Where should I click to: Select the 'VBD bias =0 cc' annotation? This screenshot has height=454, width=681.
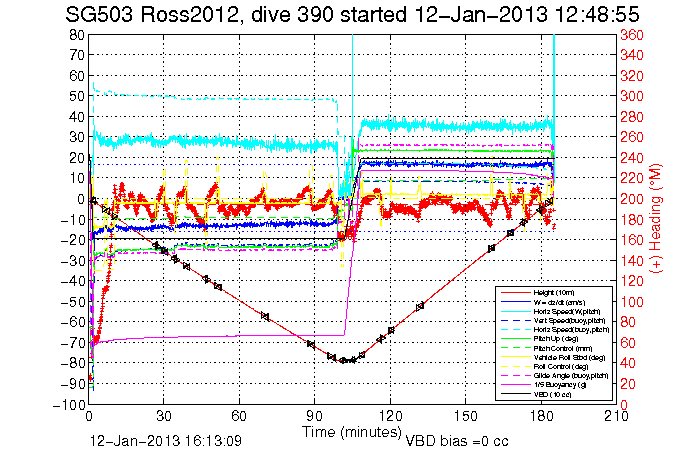point(456,441)
